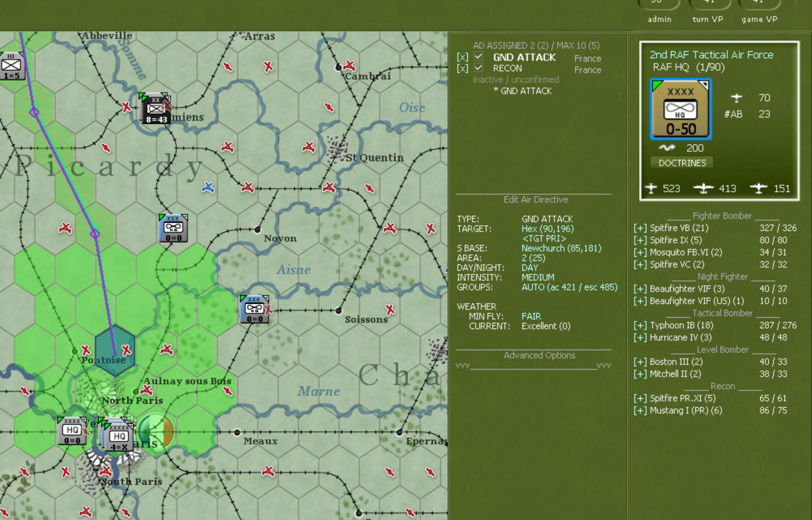Screen dimensions: 812x520
Task: Click the purple flight path waypoint near Abbeville
Action: point(34,112)
